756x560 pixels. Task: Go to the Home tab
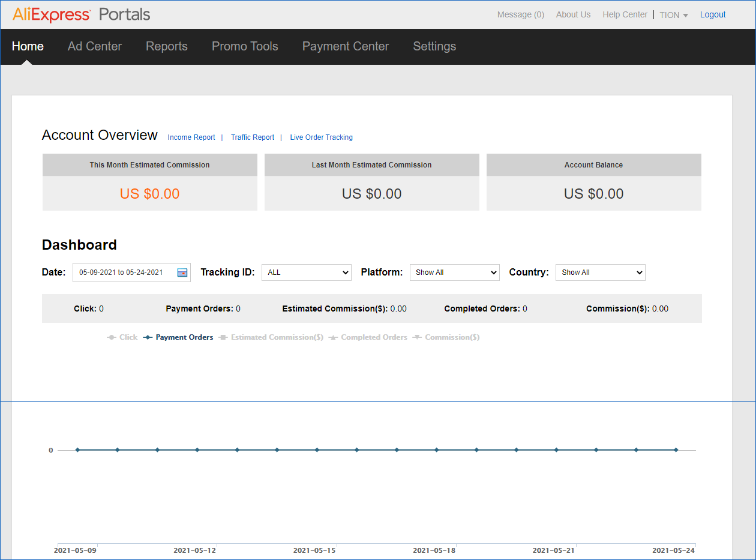[28, 46]
